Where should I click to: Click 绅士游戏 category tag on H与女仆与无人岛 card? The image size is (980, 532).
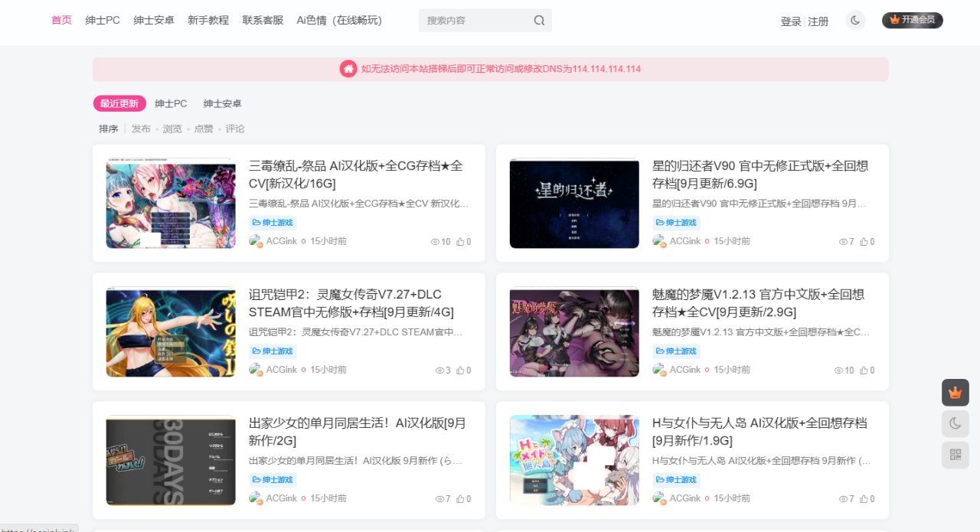click(676, 480)
